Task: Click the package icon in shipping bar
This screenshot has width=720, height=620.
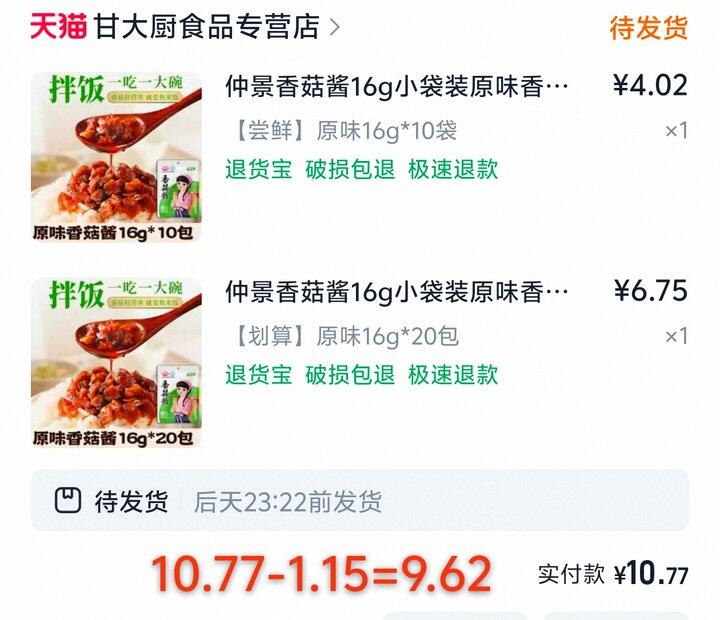Action: click(68, 500)
